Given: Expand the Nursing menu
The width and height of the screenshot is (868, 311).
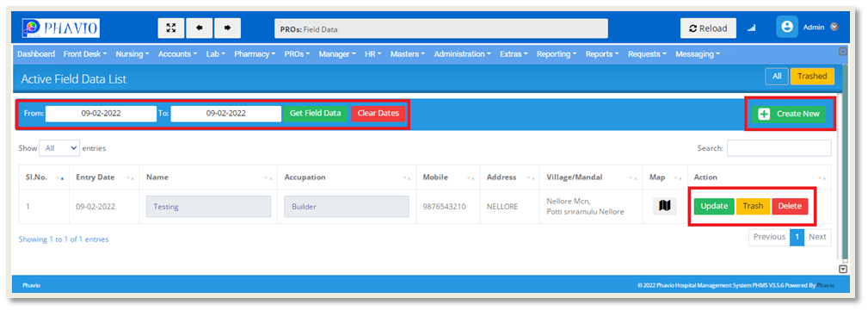Looking at the screenshot, I should [x=132, y=53].
